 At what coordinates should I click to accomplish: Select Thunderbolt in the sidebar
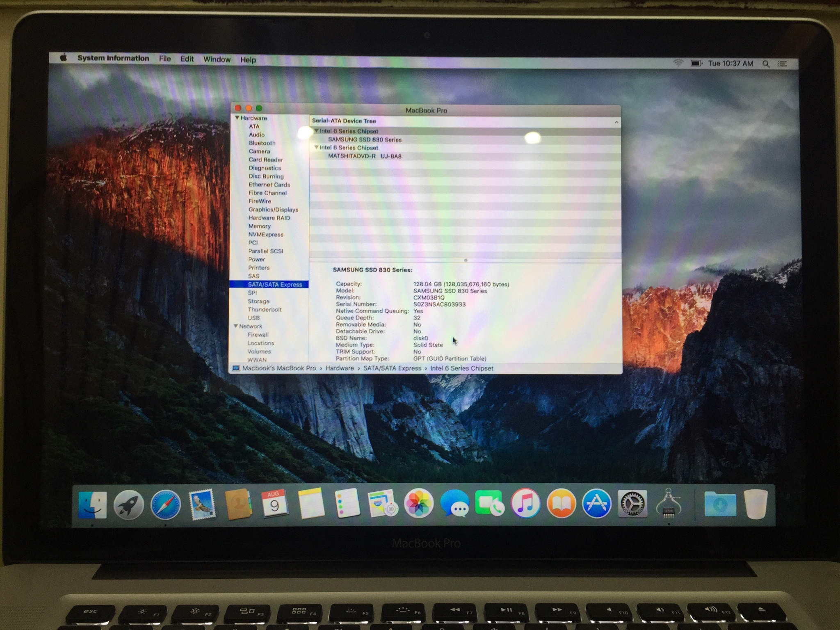click(x=265, y=310)
